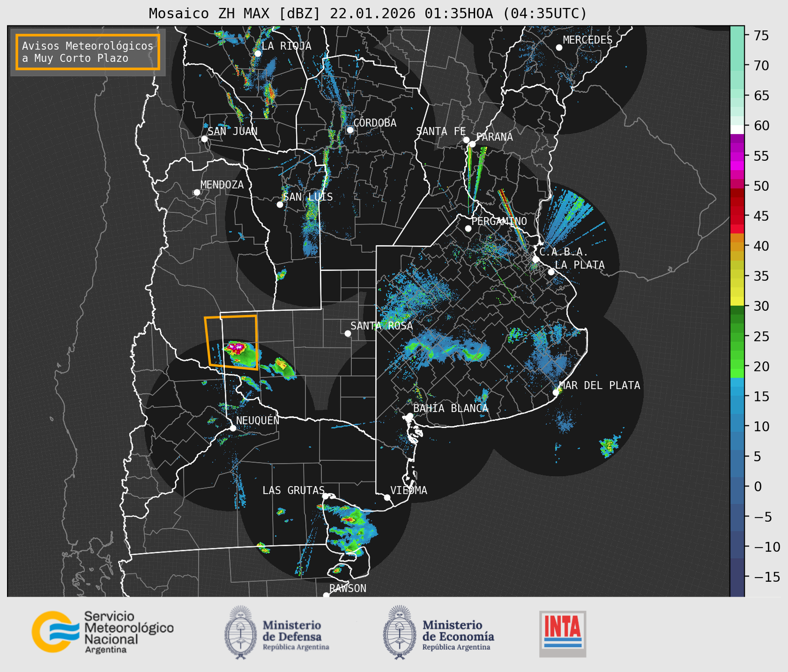The image size is (788, 672).
Task: Click the green 25 dBZ color band
Action: (737, 336)
